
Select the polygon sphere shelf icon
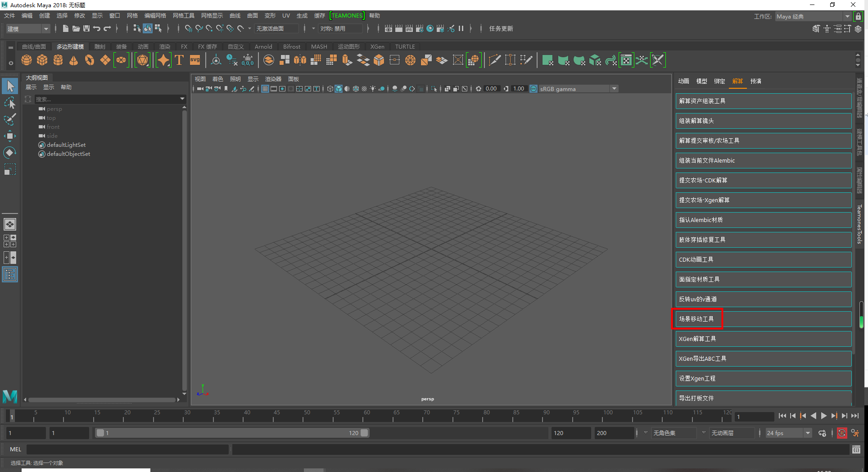click(x=27, y=60)
